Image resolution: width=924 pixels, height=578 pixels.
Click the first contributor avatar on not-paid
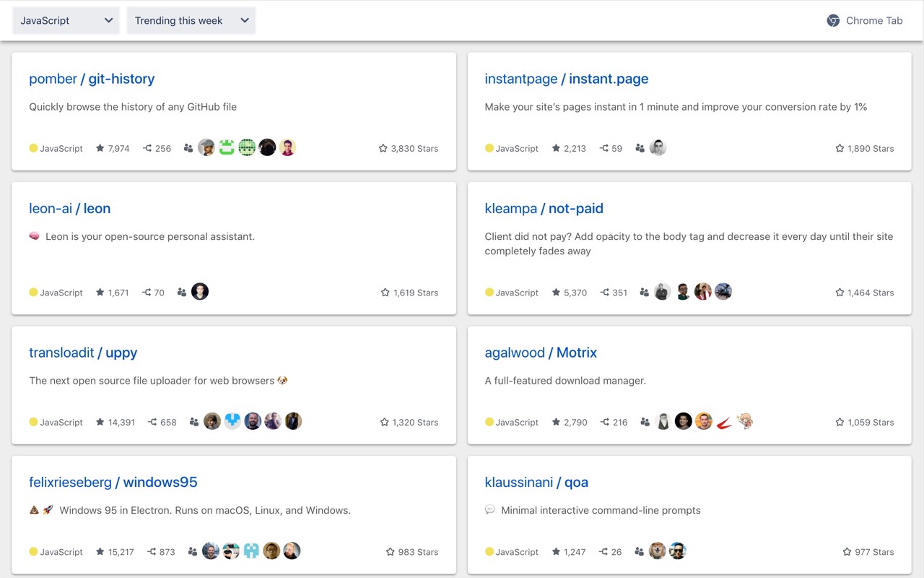pyautogui.click(x=663, y=291)
